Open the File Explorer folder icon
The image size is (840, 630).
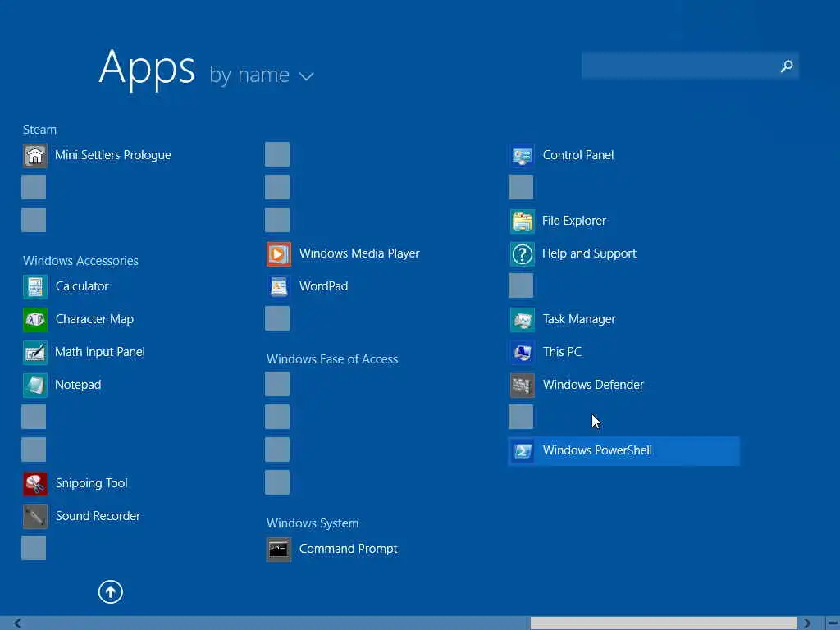point(522,221)
